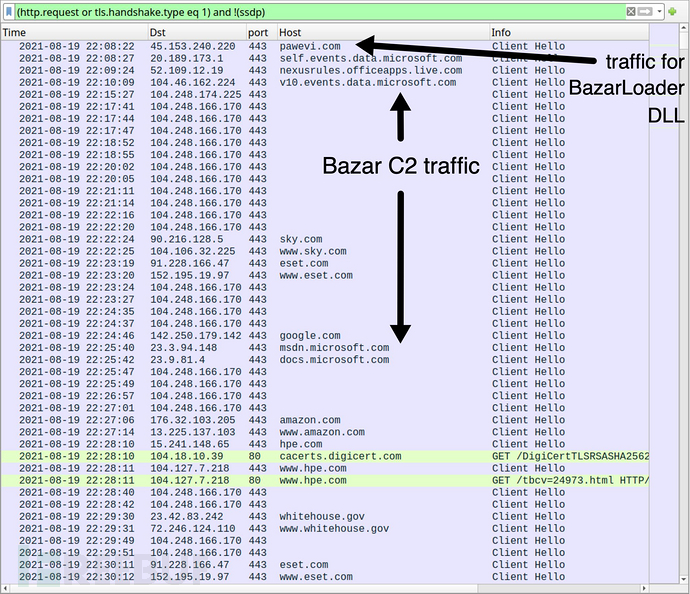This screenshot has height=594, width=690.
Task: Select the packet at 22:20:02
Action: (325, 167)
